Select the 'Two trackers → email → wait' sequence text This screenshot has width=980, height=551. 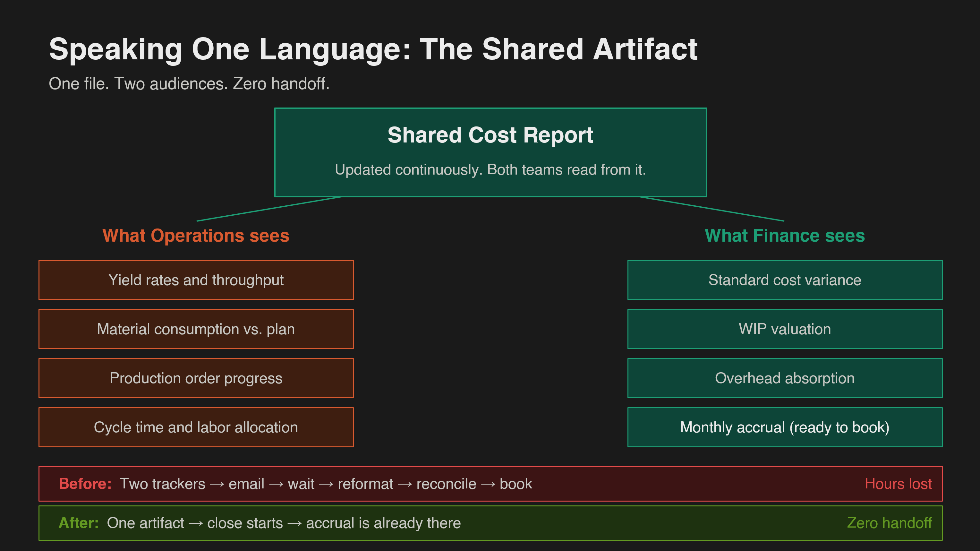coord(217,484)
